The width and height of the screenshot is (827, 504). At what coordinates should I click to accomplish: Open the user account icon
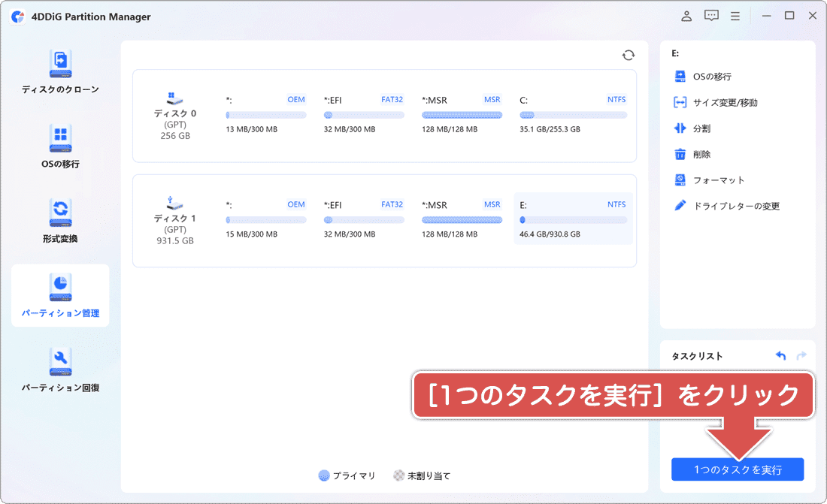click(x=686, y=15)
